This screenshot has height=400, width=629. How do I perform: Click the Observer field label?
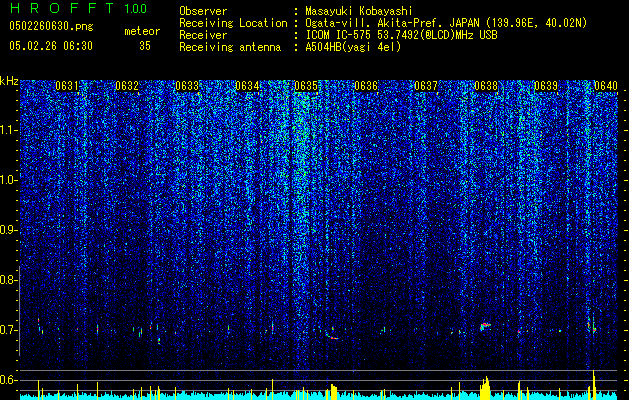[203, 11]
